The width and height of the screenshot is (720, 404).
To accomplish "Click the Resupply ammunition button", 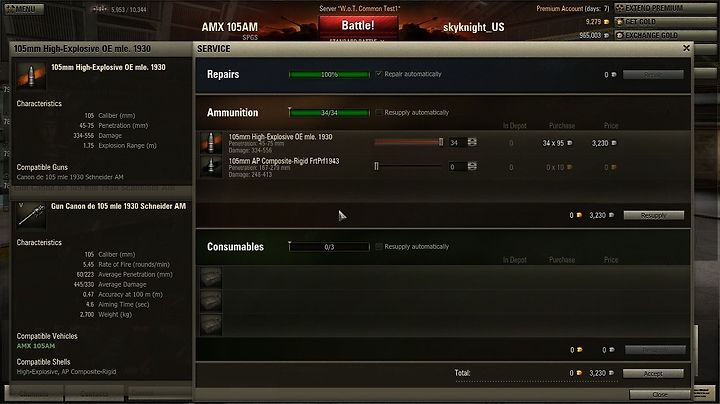I will click(653, 215).
